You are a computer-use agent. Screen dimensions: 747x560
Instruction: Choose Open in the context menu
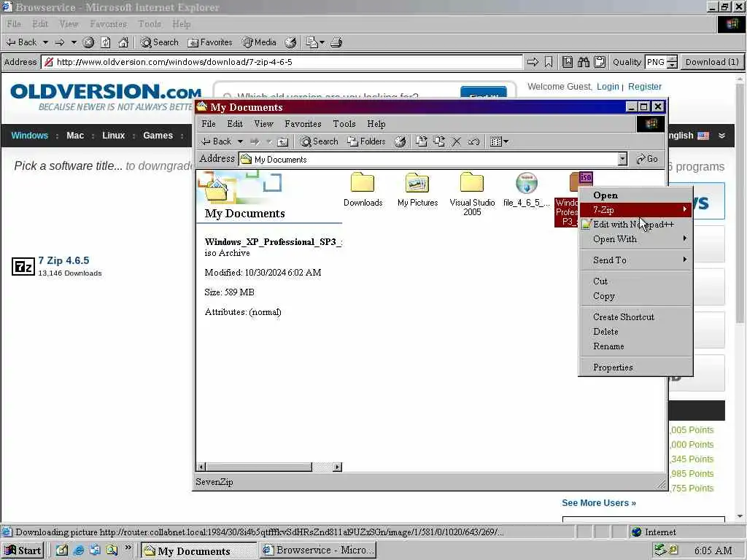pyautogui.click(x=635, y=195)
